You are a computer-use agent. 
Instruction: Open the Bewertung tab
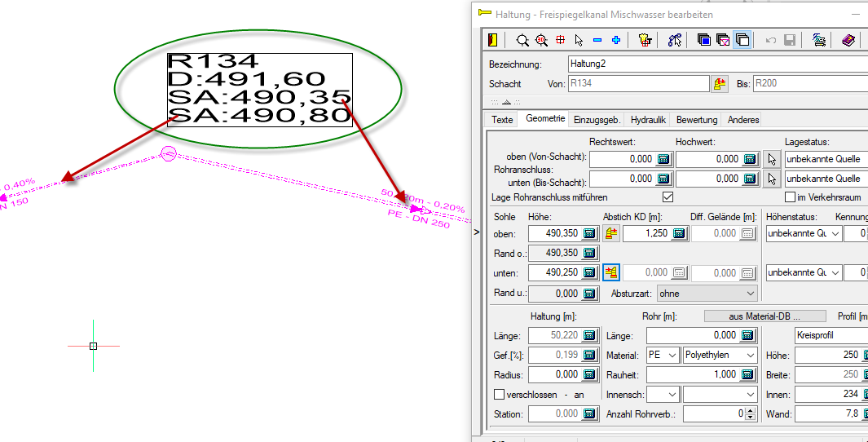(x=697, y=120)
